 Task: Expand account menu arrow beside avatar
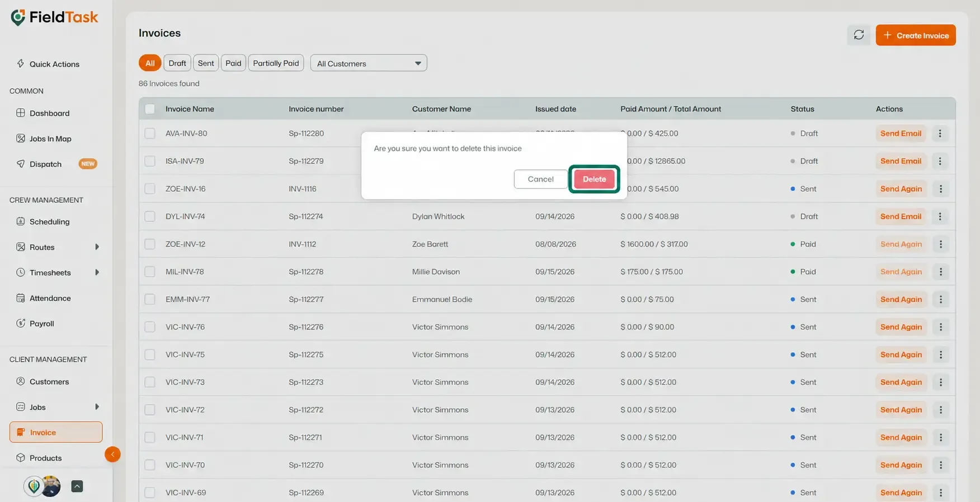click(77, 486)
